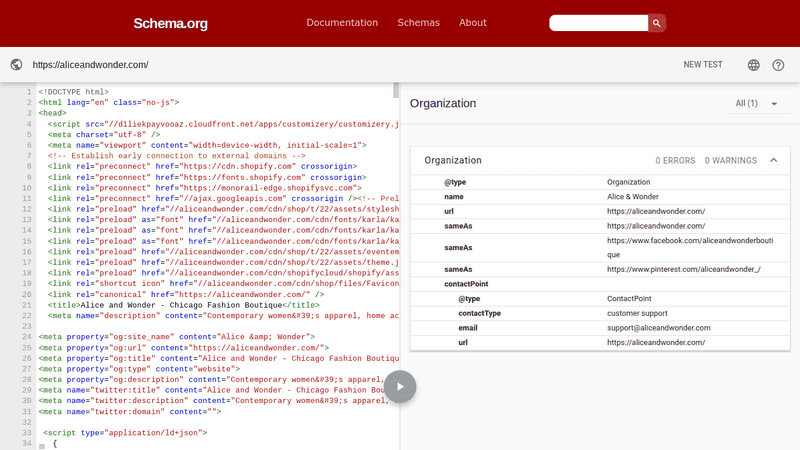
Task: Click the 0 ERRORS indicator
Action: [675, 160]
